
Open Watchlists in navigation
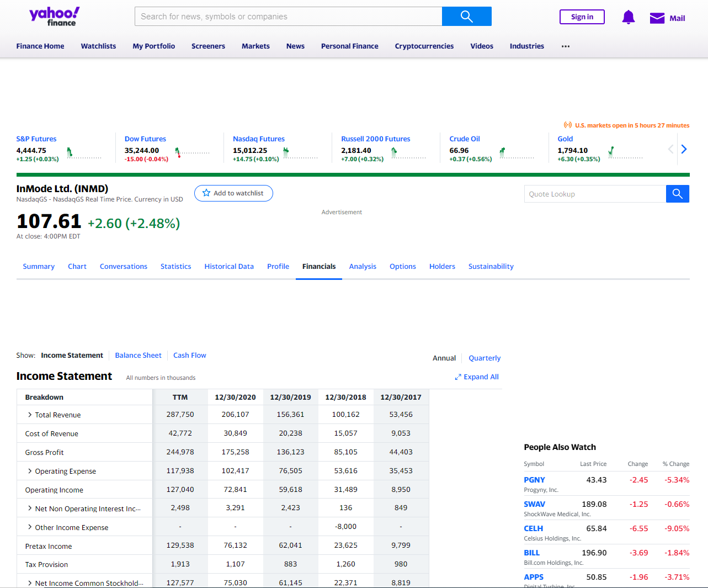click(x=98, y=46)
